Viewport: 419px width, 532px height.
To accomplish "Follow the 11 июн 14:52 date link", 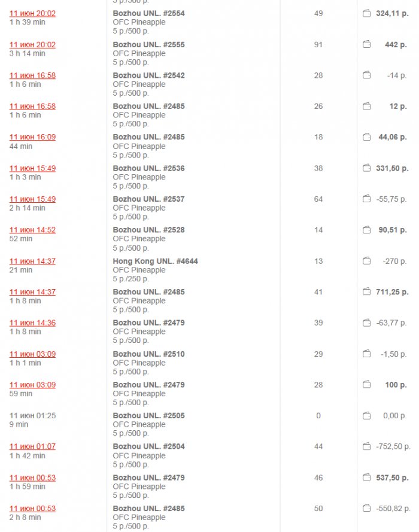I will [32, 230].
